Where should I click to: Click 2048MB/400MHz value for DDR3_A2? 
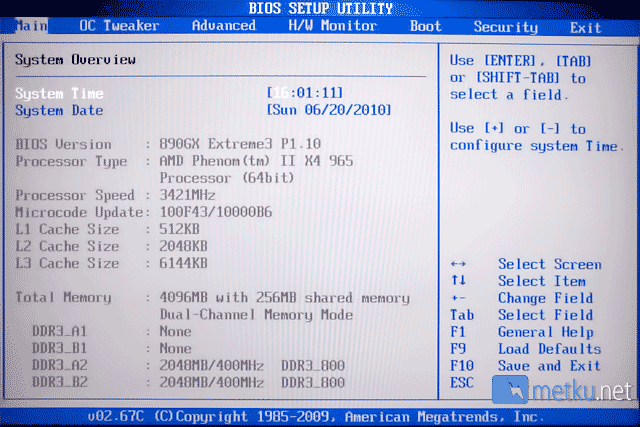[x=211, y=365]
